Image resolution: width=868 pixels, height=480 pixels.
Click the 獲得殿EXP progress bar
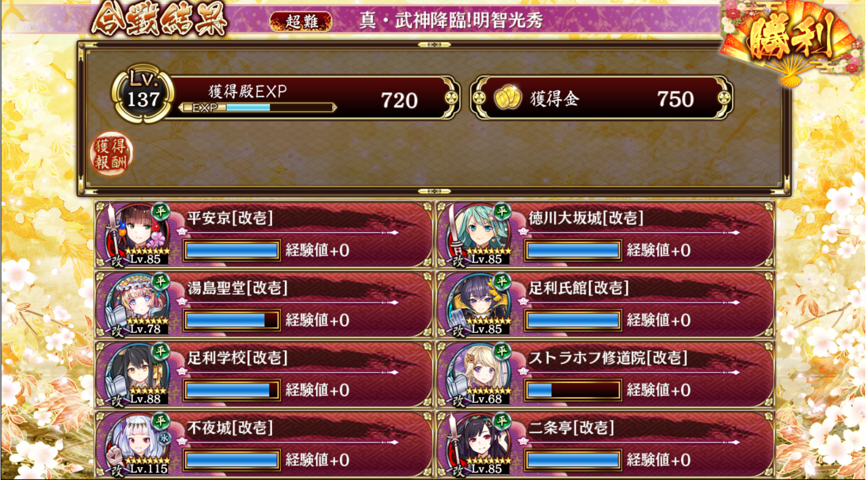pyautogui.click(x=258, y=108)
